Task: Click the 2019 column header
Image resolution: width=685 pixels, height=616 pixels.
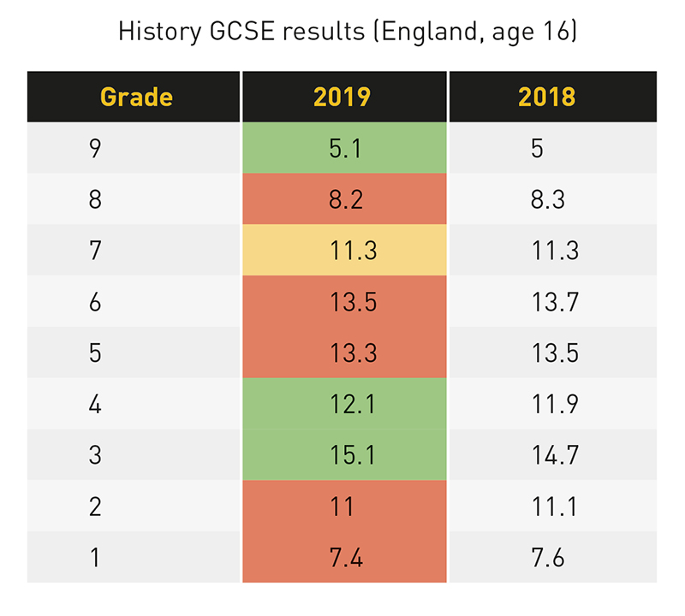Action: pos(344,97)
